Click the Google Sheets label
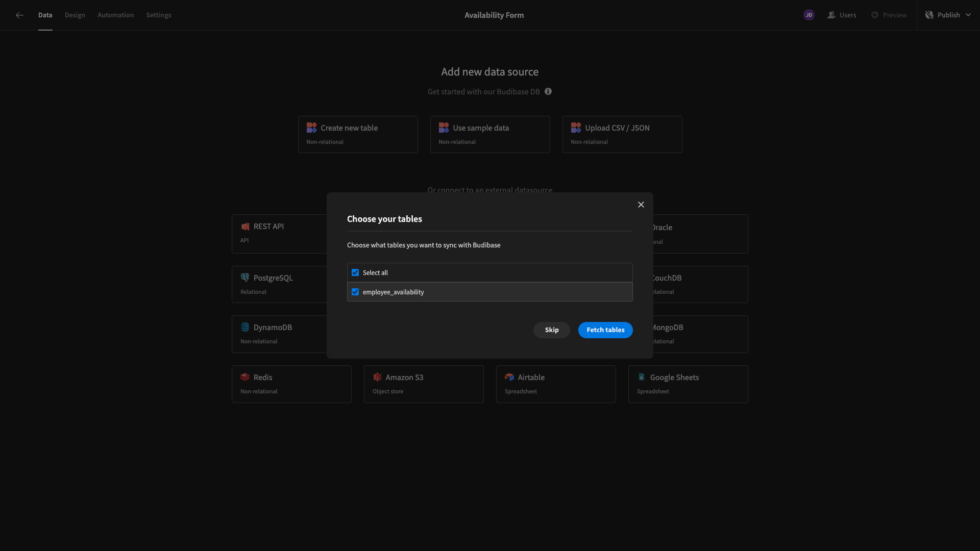980x551 pixels. pyautogui.click(x=674, y=378)
